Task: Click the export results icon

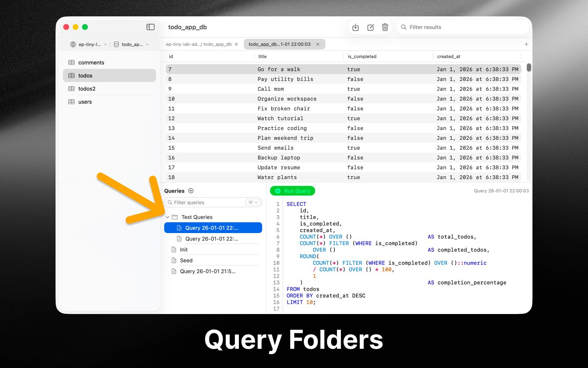Action: tap(355, 27)
